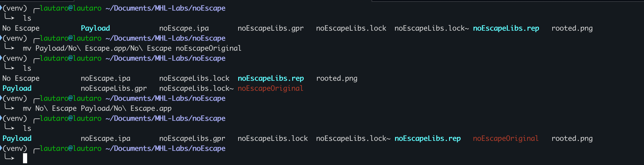
Task: Click noEscapeLibs.rep in the last ls output
Action: click(x=428, y=138)
